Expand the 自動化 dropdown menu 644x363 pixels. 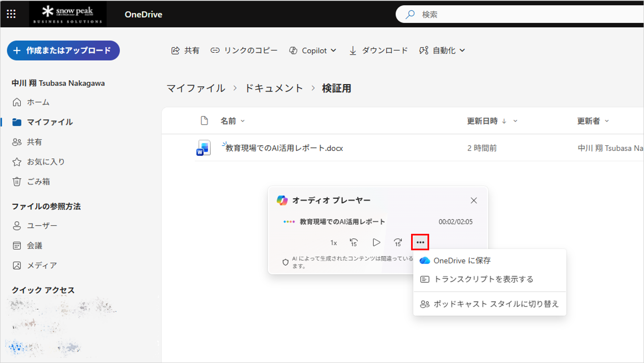click(x=442, y=51)
